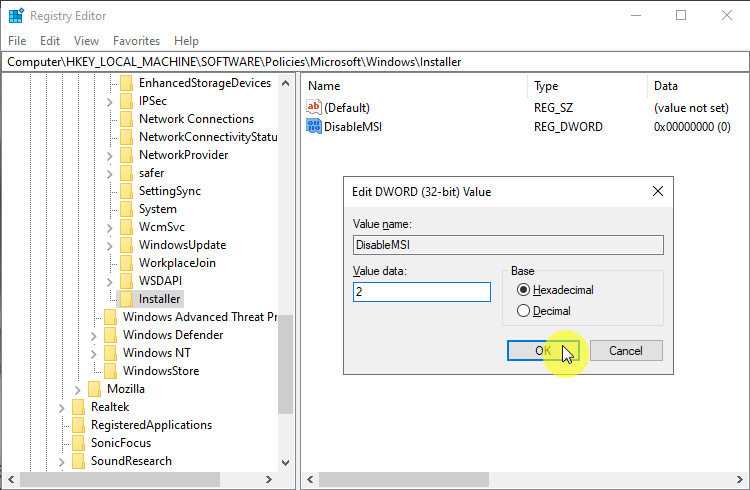Click the WindowsUpdate folder icon
This screenshot has height=490, width=750.
(126, 245)
